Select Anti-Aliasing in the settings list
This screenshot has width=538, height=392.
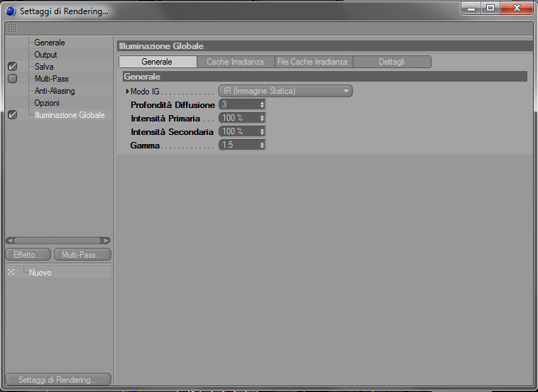click(55, 91)
